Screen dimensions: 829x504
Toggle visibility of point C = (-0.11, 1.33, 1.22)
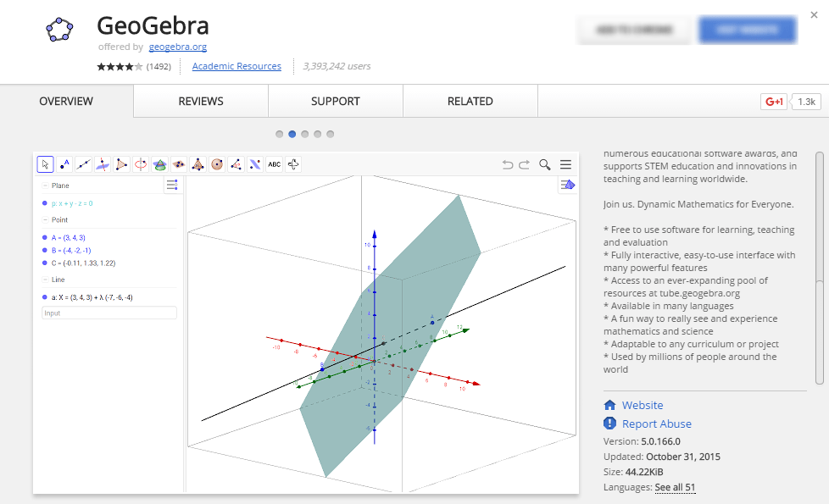click(44, 263)
